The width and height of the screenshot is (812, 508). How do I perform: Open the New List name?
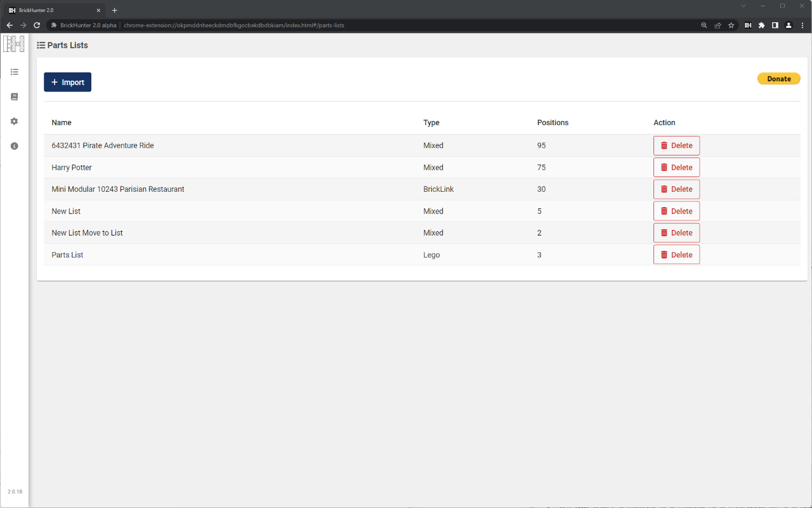click(x=66, y=211)
